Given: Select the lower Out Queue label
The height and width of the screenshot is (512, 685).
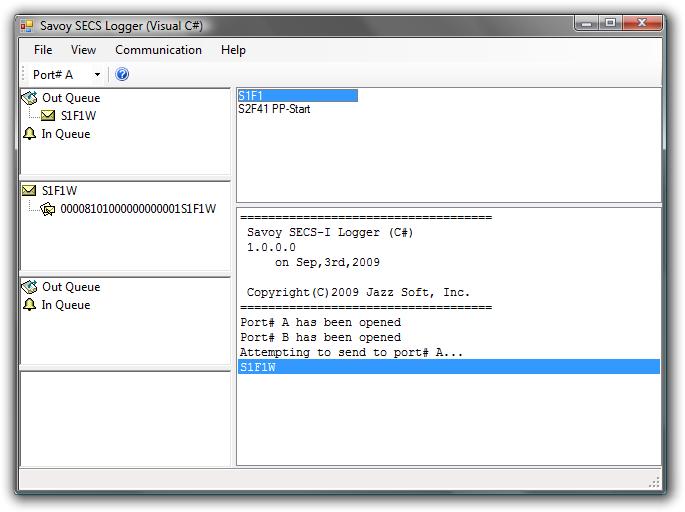Looking at the screenshot, I should (71, 287).
